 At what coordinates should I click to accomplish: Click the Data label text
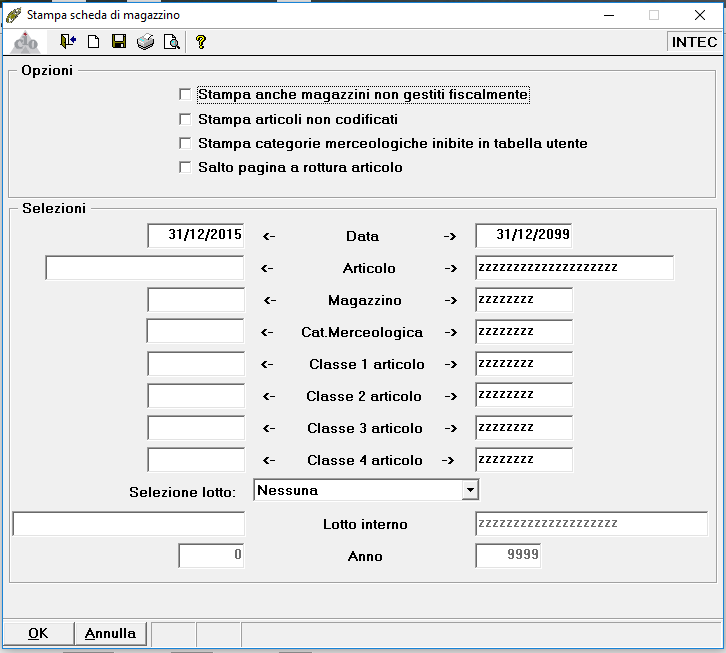click(x=363, y=236)
